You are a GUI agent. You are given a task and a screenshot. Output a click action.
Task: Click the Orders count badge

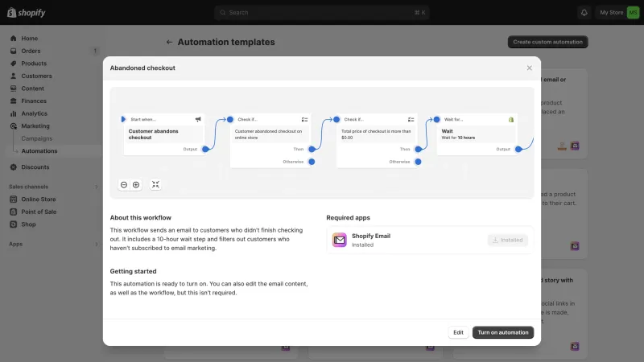coord(95,51)
